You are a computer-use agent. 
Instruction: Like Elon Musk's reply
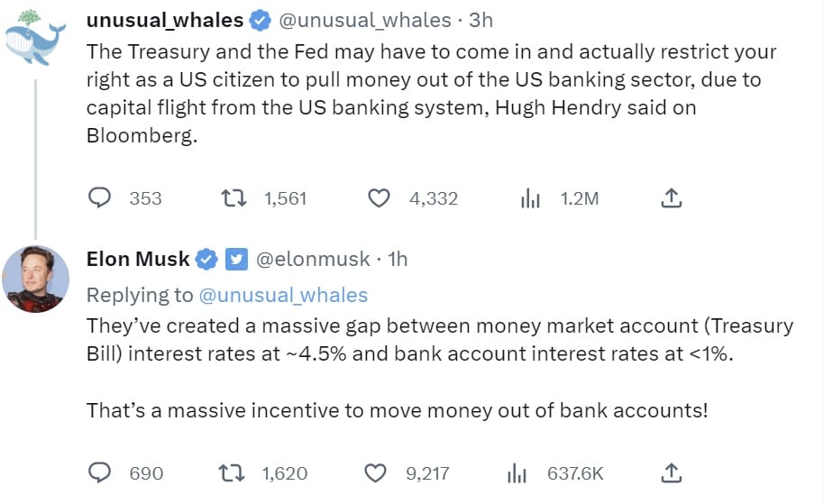(x=376, y=472)
